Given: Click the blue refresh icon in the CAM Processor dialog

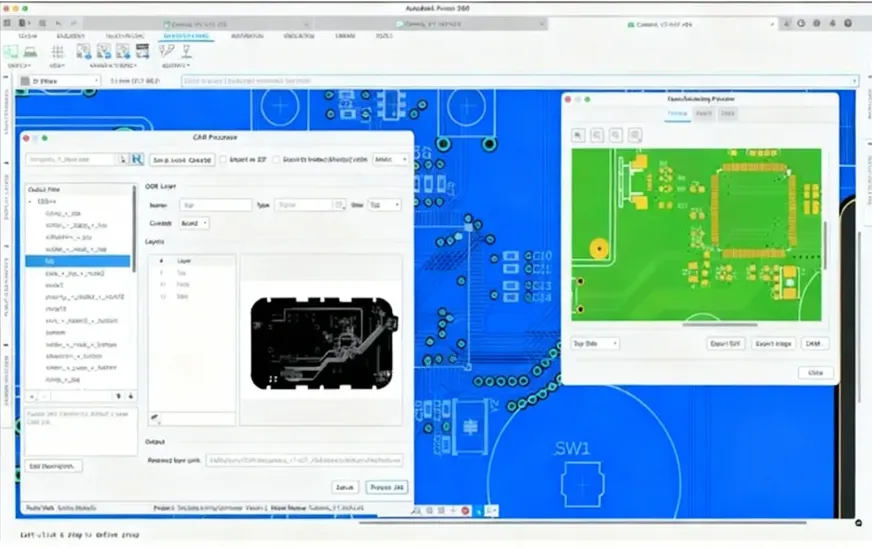Looking at the screenshot, I should (136, 159).
